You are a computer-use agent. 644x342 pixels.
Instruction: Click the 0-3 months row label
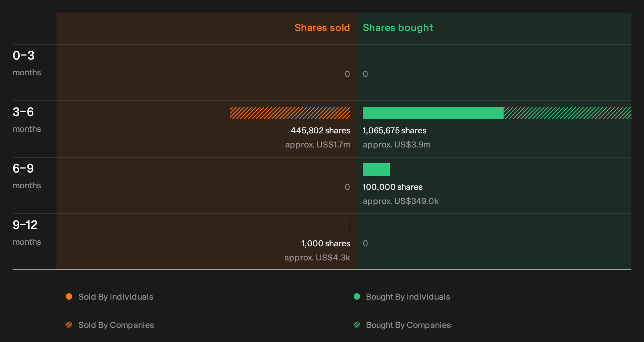coord(27,63)
